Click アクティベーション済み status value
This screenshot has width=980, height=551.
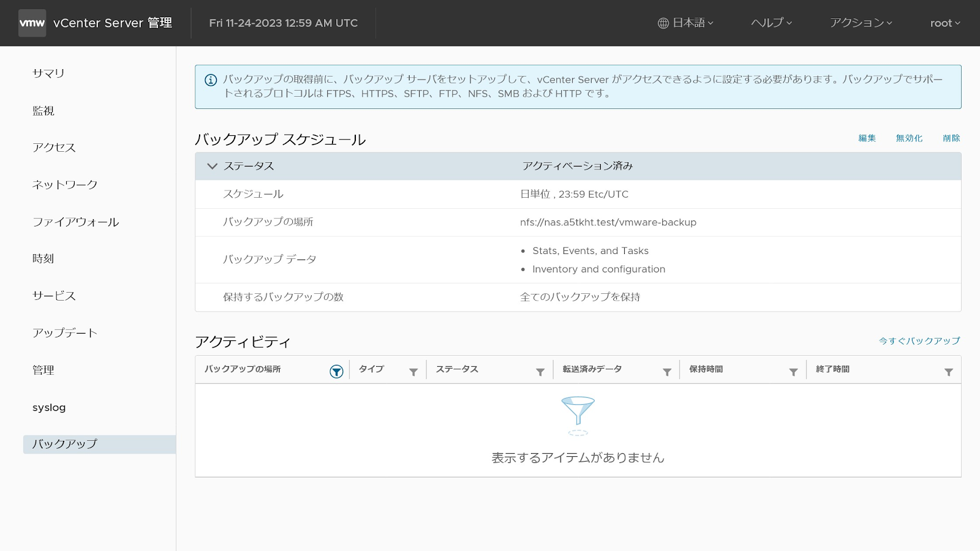click(x=578, y=166)
